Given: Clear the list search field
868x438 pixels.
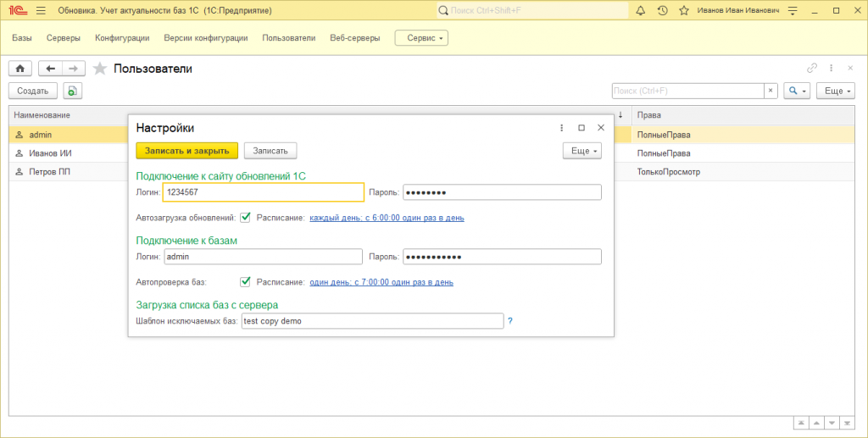Looking at the screenshot, I should pyautogui.click(x=771, y=91).
